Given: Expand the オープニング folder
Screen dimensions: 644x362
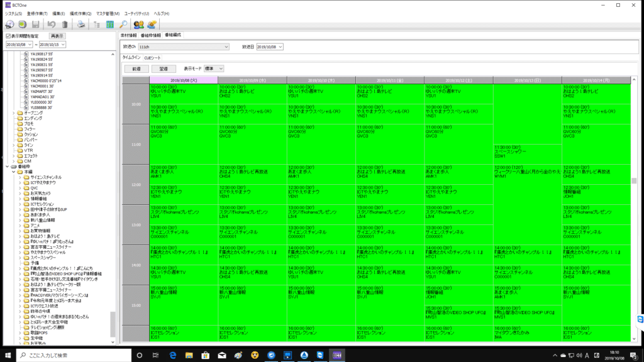Looking at the screenshot, I should tap(14, 113).
